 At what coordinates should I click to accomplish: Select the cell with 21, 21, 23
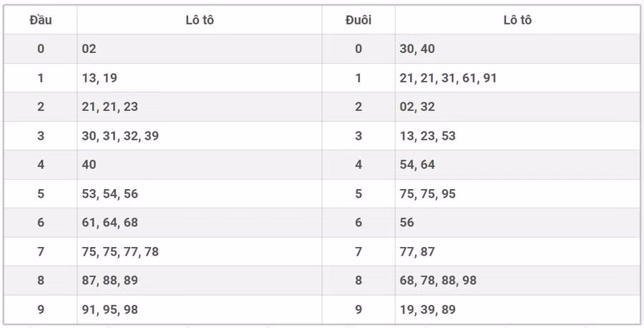coord(109,107)
